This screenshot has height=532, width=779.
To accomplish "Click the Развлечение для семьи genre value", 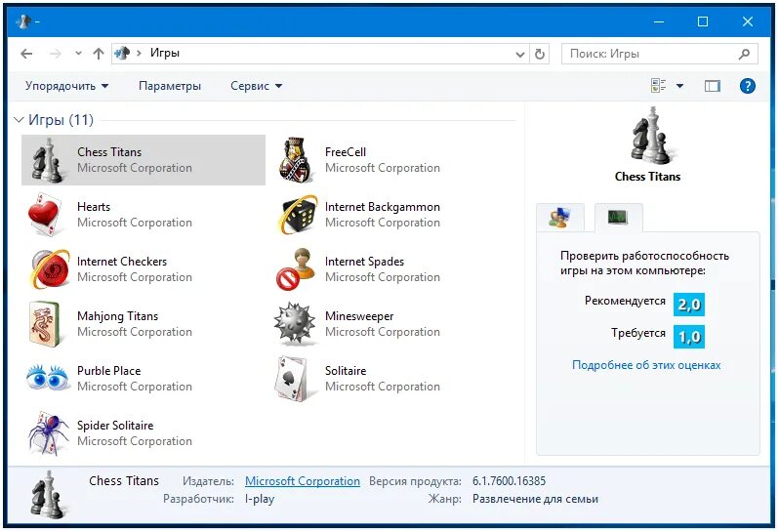I will click(x=535, y=499).
